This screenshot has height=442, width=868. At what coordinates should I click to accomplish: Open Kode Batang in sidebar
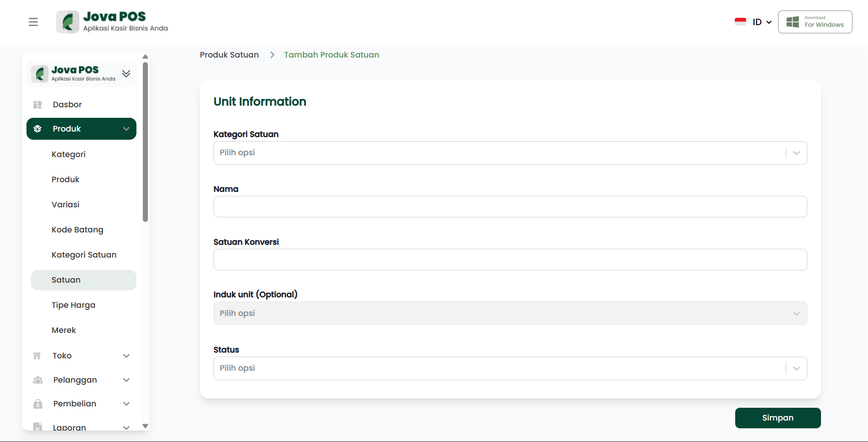(x=78, y=230)
